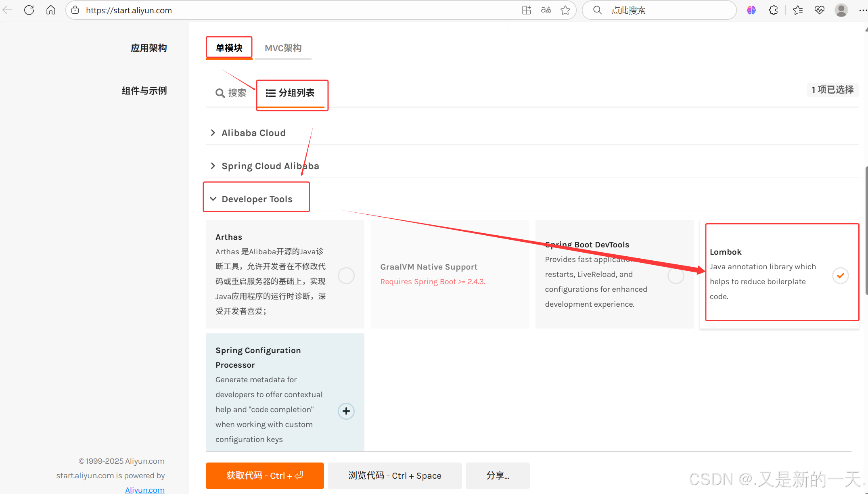Viewport: 868px width, 494px height.
Task: Open the Copilot colorful brain icon
Action: click(751, 10)
